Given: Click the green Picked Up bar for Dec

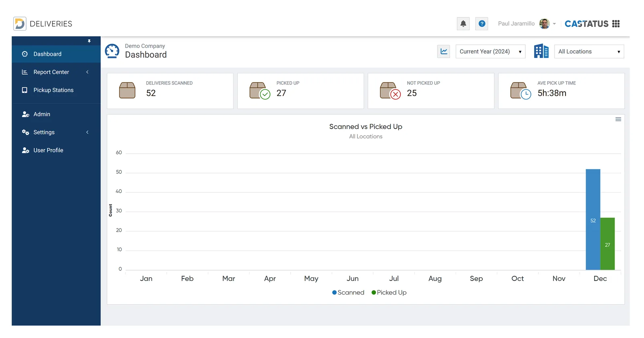Looking at the screenshot, I should [x=607, y=244].
